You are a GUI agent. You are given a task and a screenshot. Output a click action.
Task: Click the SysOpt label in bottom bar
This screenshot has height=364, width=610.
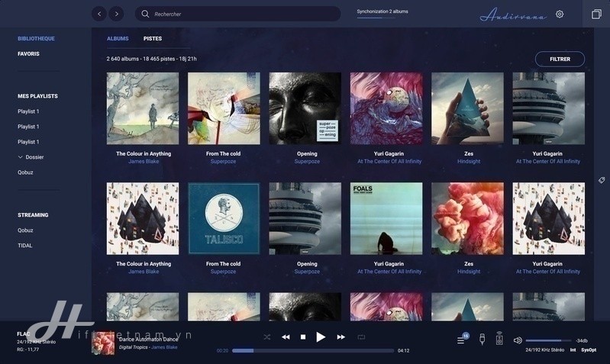pos(589,350)
